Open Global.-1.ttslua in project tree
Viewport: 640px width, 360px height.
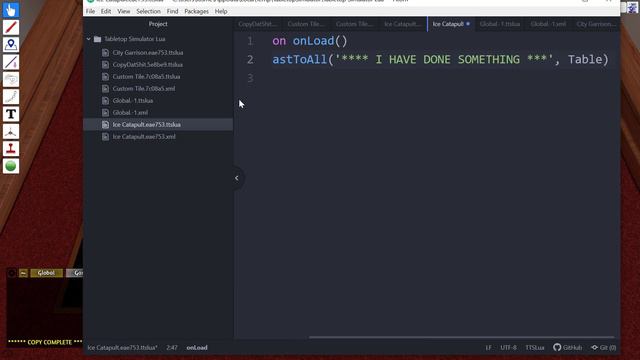click(133, 100)
